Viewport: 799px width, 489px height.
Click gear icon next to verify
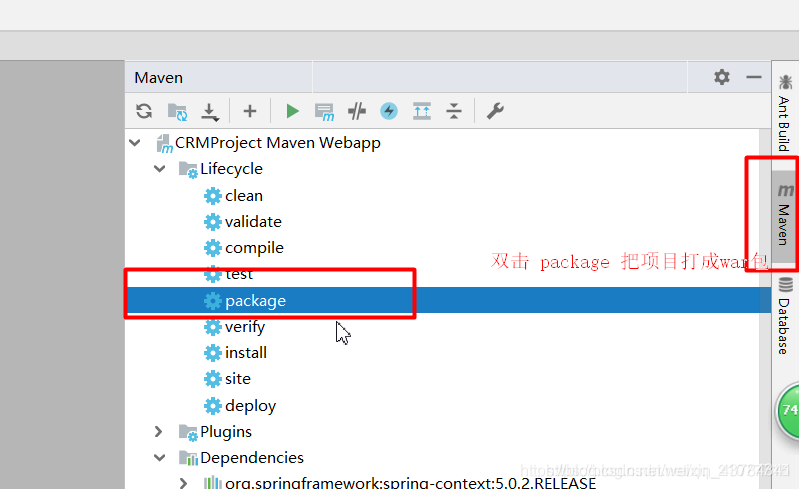[x=212, y=327]
